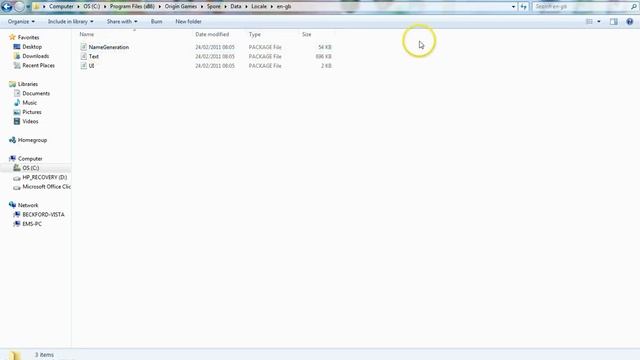The width and height of the screenshot is (640, 360).
Task: Create a New folder
Action: pos(188,21)
